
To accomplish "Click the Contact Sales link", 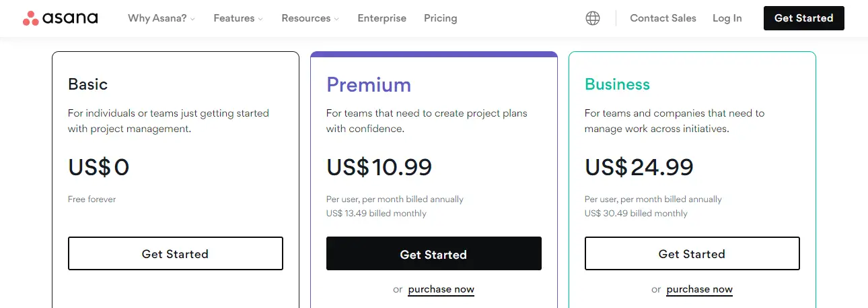I will pos(663,18).
